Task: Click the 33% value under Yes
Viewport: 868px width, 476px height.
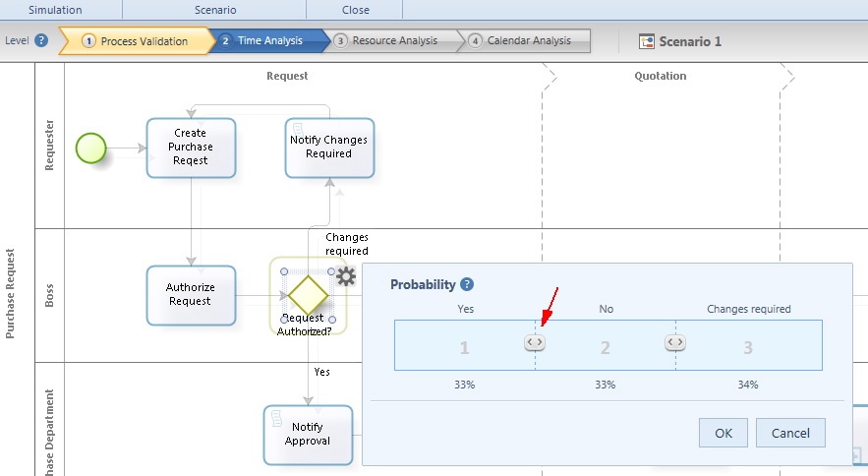Action: pos(464,385)
